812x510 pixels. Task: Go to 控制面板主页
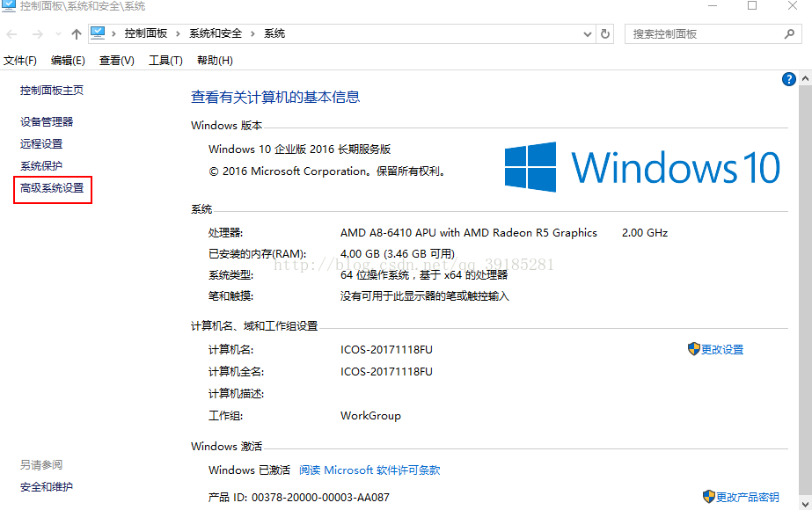(x=52, y=90)
